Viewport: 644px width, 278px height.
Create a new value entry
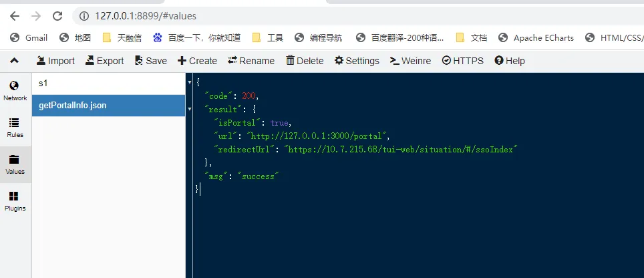coord(197,61)
